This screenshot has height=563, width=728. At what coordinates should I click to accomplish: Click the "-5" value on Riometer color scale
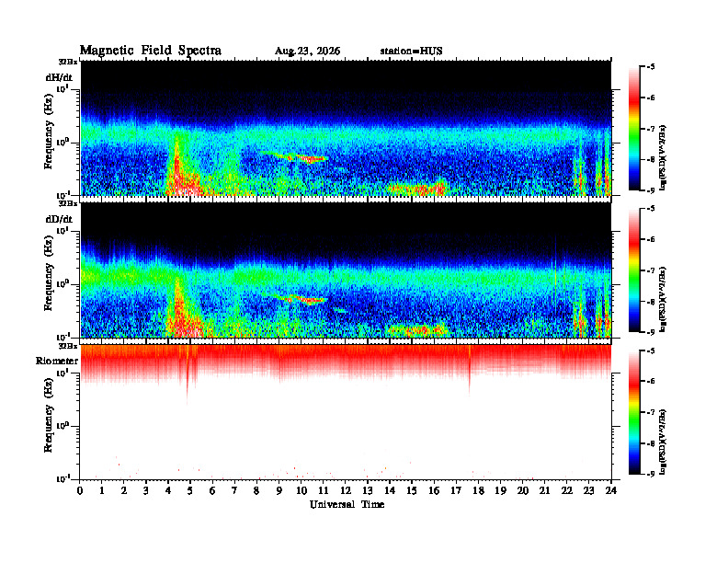click(x=651, y=350)
